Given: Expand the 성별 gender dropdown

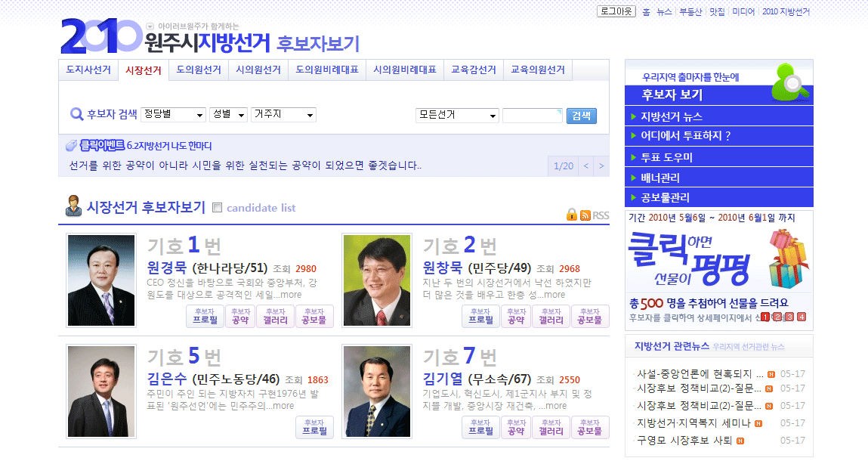Looking at the screenshot, I should [x=229, y=115].
